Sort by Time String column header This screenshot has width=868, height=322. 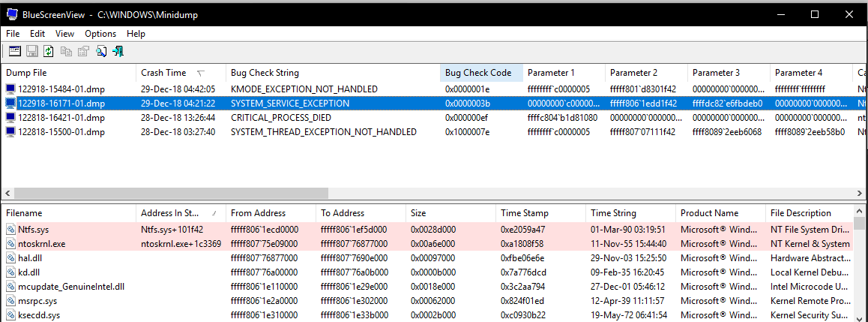point(631,213)
